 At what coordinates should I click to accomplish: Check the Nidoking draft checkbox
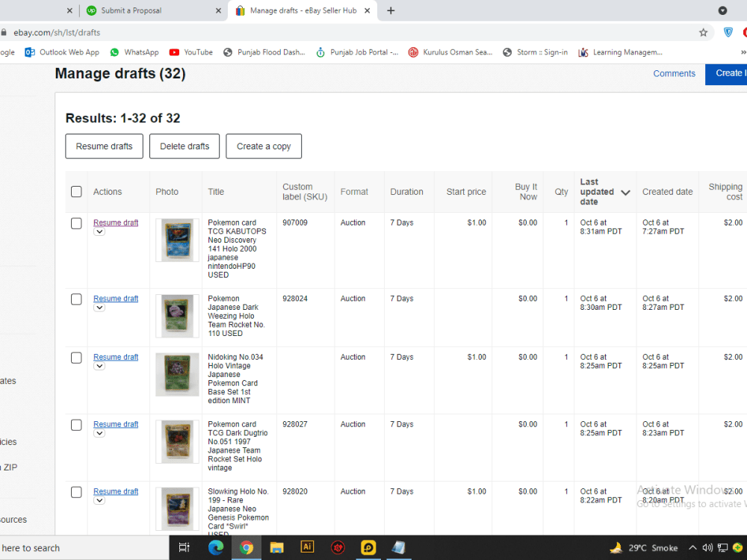coord(76,358)
